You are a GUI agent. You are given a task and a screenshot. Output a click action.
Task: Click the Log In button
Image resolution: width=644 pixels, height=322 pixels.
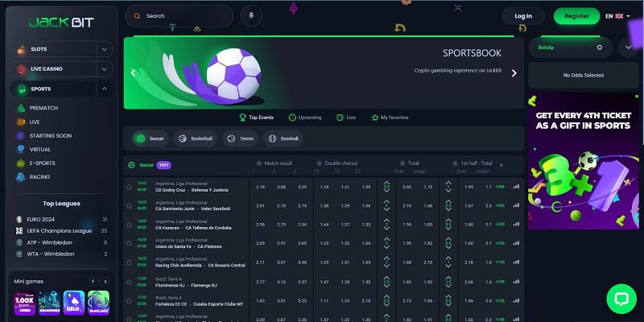[x=523, y=16]
